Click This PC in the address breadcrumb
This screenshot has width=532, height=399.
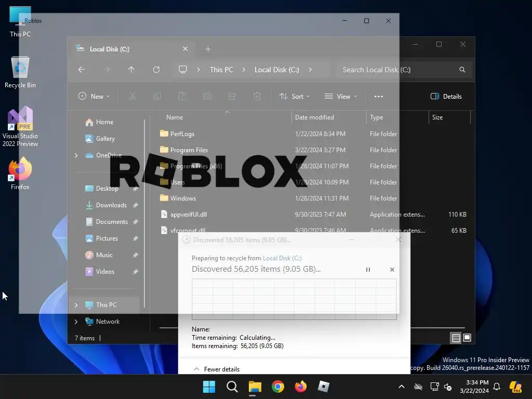tap(221, 70)
